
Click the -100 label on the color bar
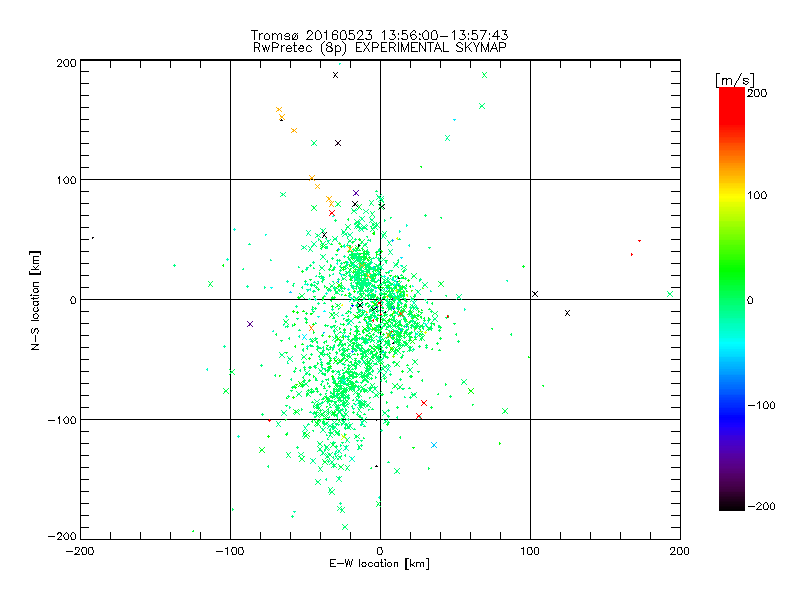click(761, 405)
